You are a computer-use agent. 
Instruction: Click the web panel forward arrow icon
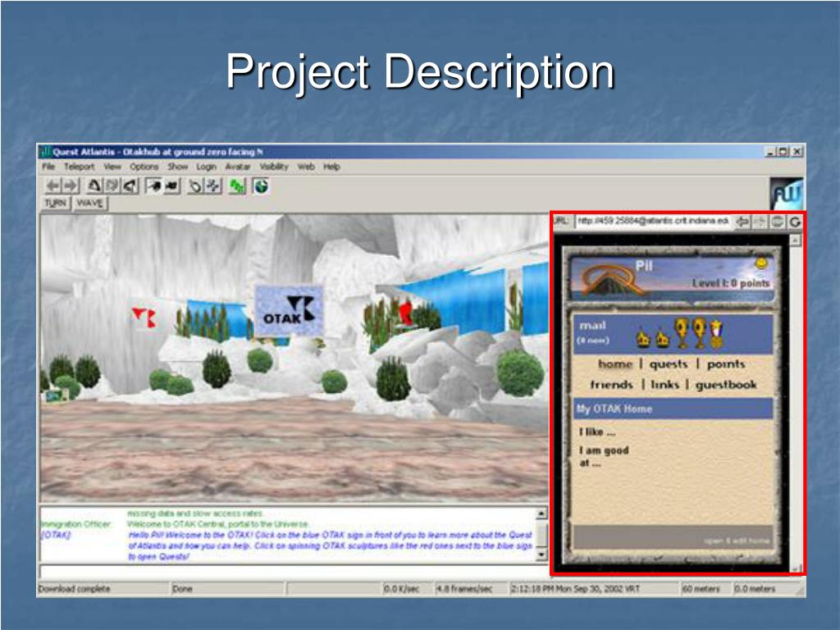[x=760, y=221]
